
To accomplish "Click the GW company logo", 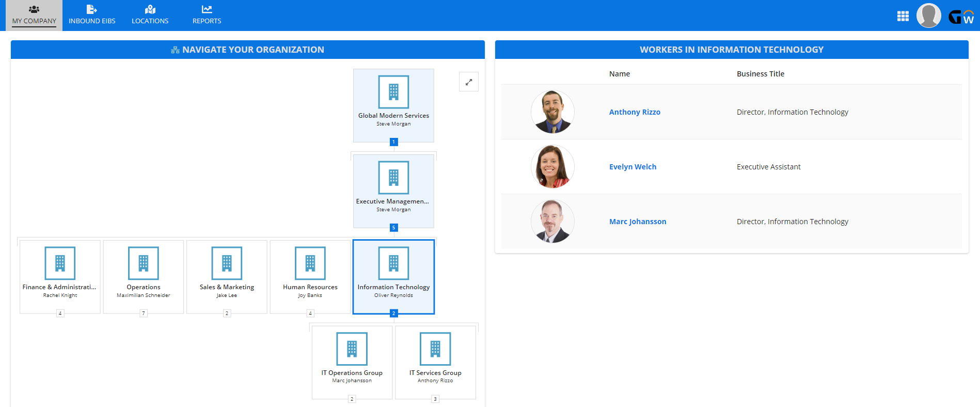I will pos(961,17).
